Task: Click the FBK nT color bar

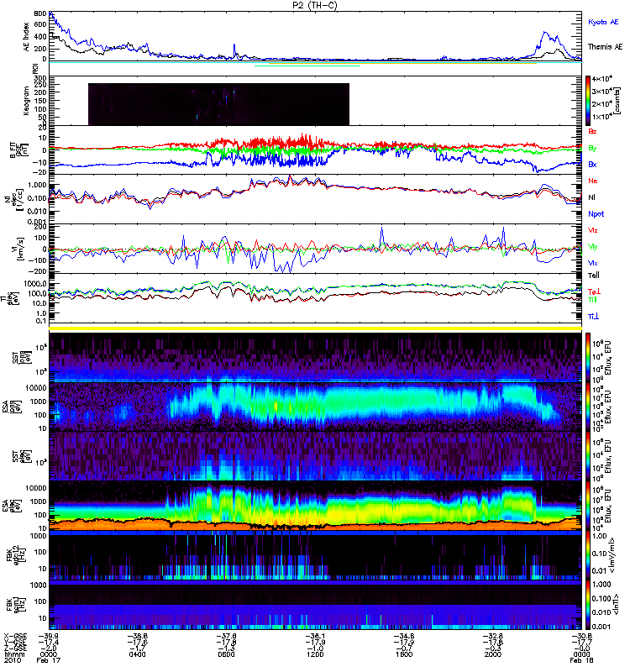Action: pos(588,605)
